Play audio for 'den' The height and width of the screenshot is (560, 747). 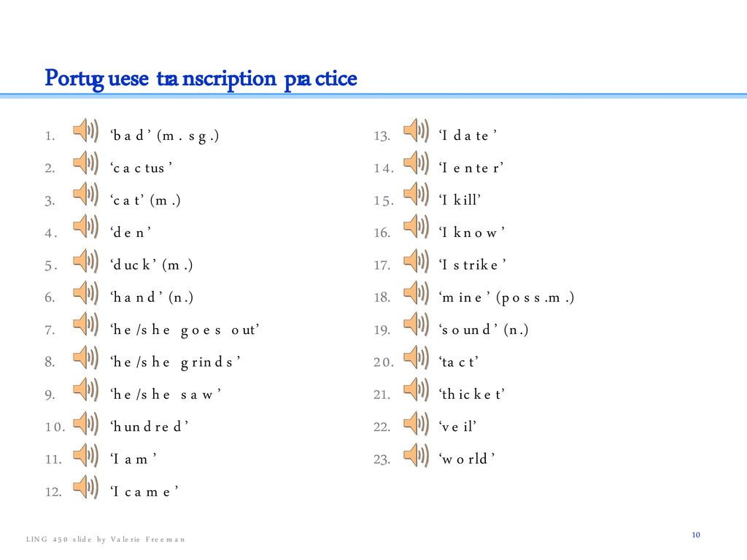[x=86, y=227]
